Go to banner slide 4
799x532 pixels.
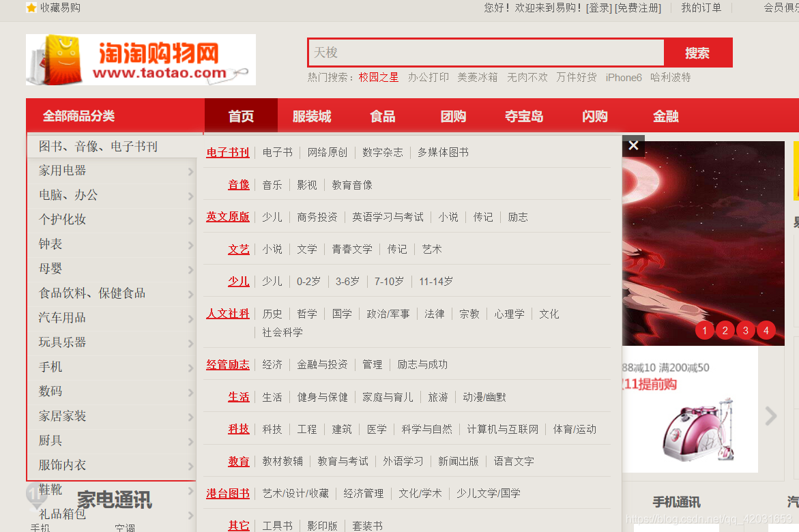pyautogui.click(x=766, y=331)
